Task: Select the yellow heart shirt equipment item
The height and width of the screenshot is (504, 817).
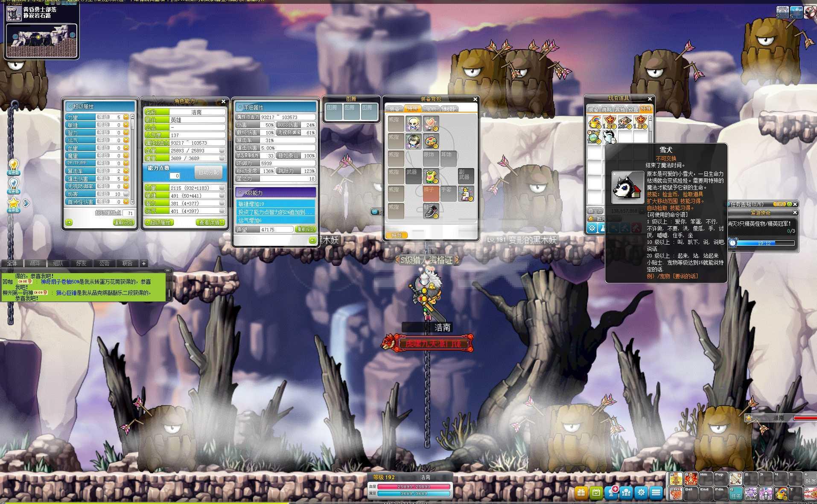Action: tap(431, 176)
